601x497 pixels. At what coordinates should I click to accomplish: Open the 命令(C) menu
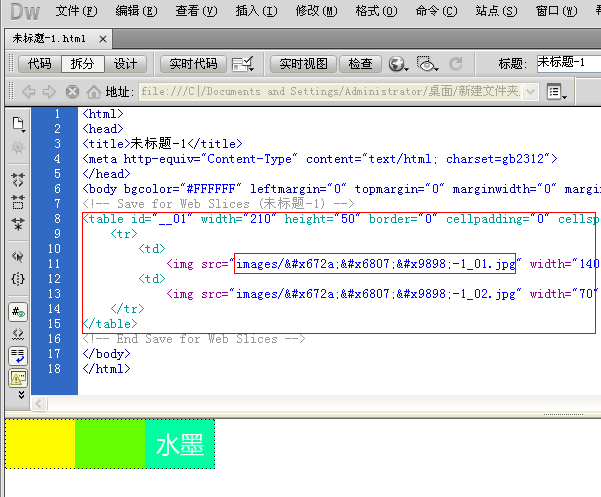[x=436, y=11]
